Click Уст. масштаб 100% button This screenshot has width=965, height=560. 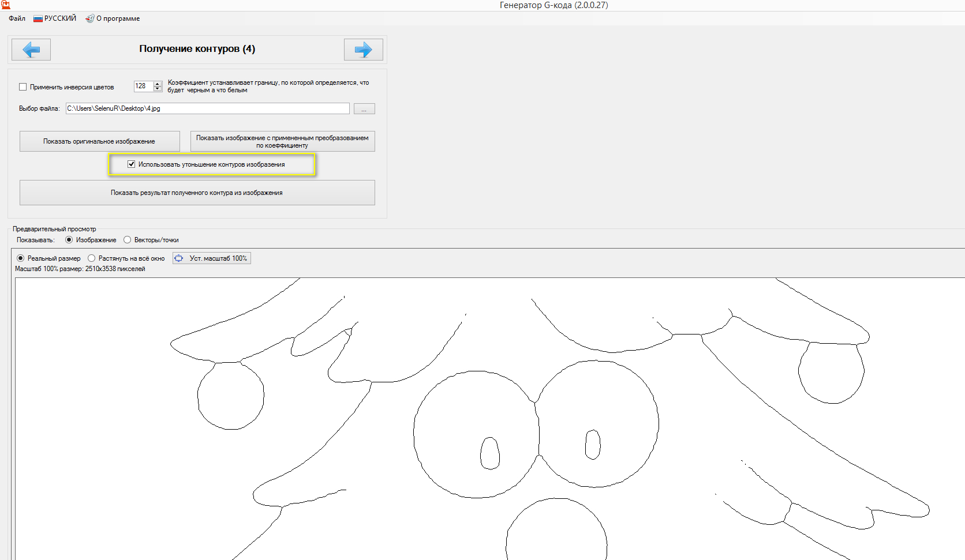point(212,258)
